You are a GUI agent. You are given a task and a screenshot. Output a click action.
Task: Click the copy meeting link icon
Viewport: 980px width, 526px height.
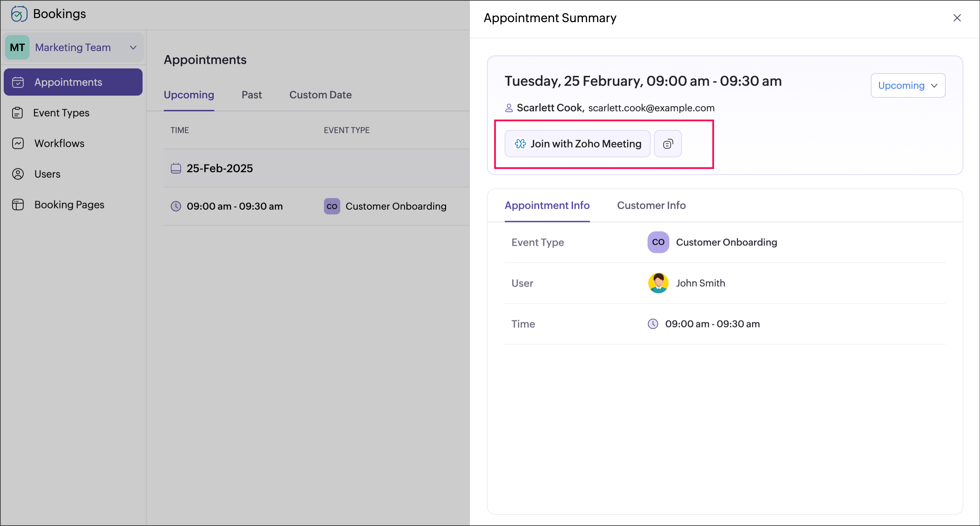[x=668, y=144]
